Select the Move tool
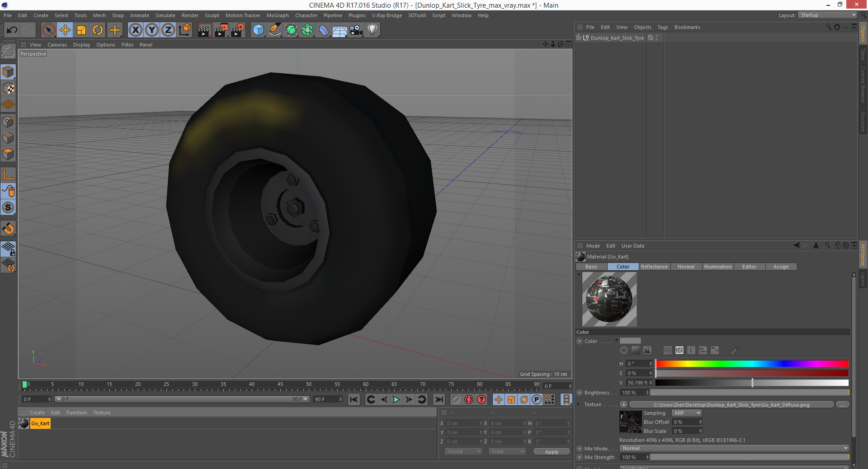The height and width of the screenshot is (469, 868). [x=65, y=30]
